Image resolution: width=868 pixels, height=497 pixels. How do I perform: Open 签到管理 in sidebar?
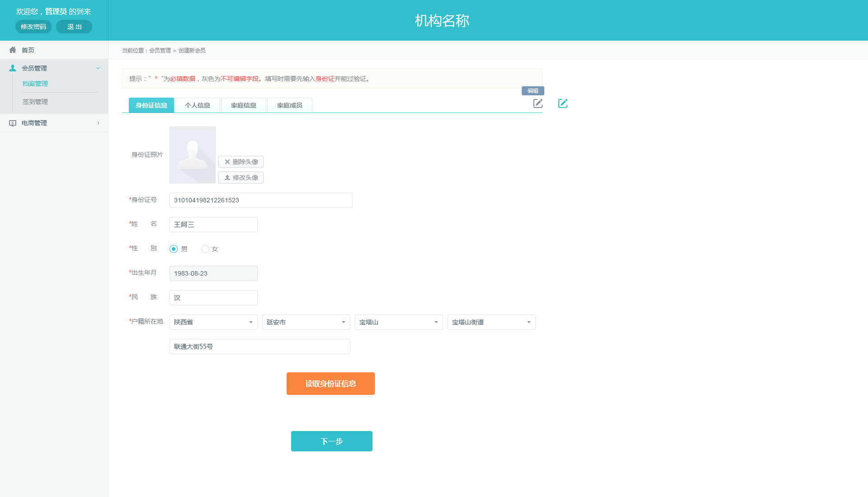point(35,102)
